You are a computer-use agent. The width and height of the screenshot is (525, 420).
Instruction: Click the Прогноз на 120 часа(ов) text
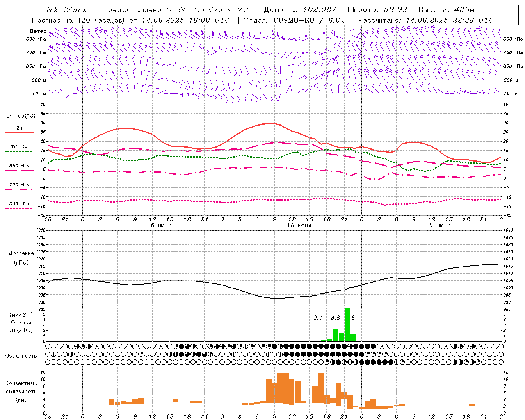78,20
